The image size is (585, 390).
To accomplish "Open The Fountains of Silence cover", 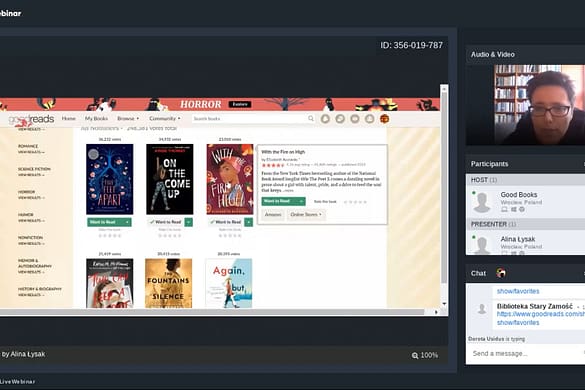I will click(169, 283).
